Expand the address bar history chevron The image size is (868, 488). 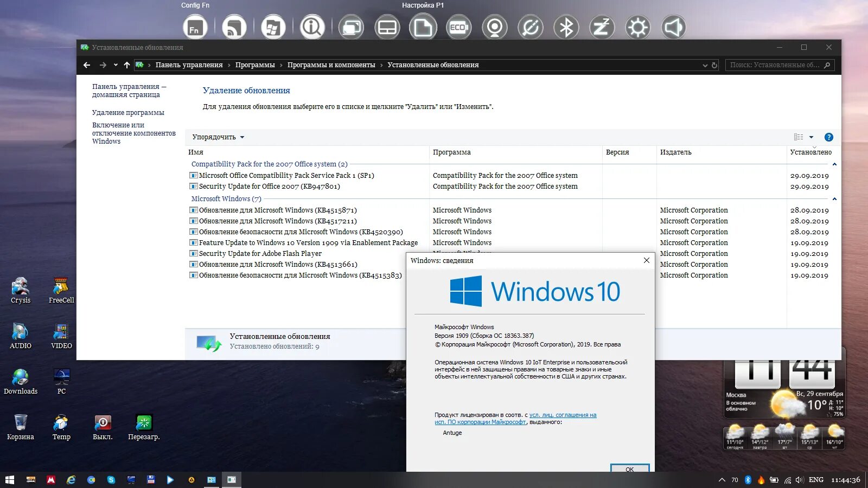[705, 65]
